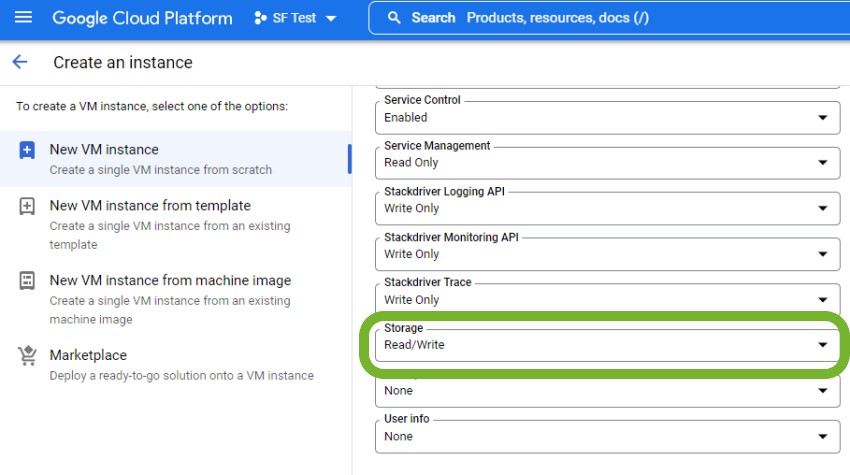Screen dimensions: 850x475
Task: Click the Marketplace cart icon
Action: (x=27, y=356)
